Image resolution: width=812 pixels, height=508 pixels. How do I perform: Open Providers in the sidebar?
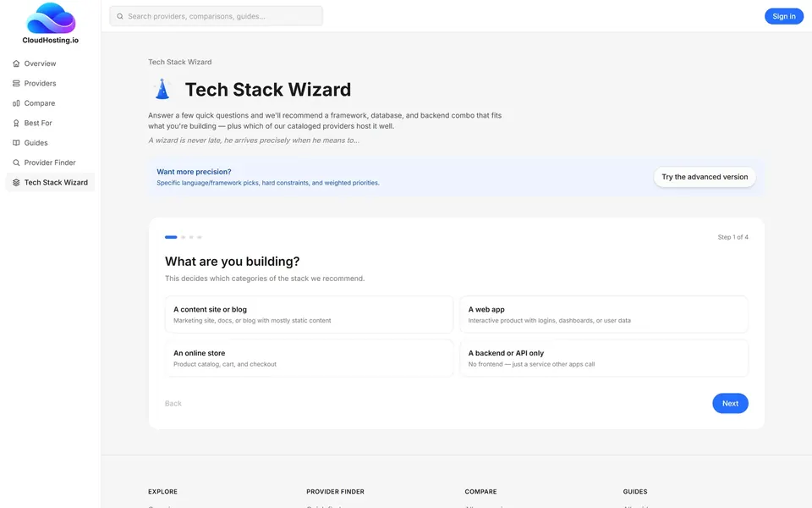(x=50, y=83)
